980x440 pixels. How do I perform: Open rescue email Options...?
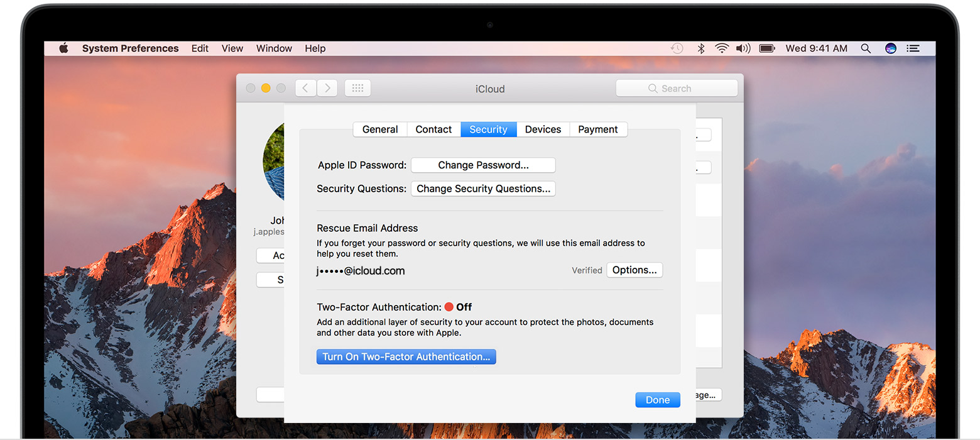(x=634, y=270)
